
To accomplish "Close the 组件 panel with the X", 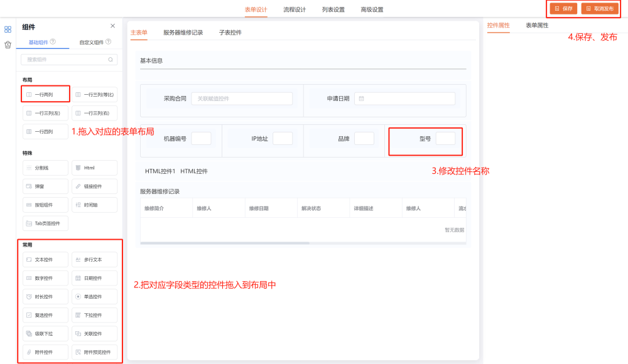I will 112,26.
